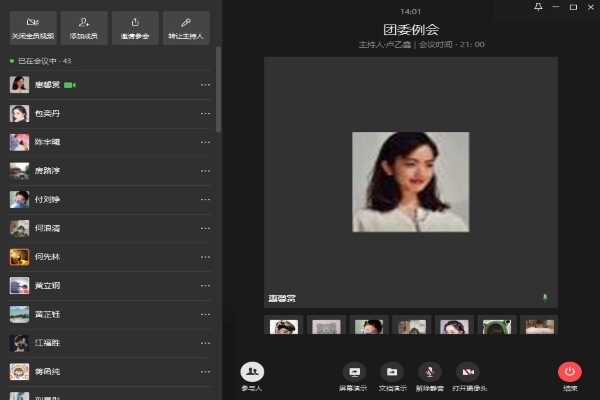Click the main speaker's portrait video
The image size is (600, 400).
[411, 182]
